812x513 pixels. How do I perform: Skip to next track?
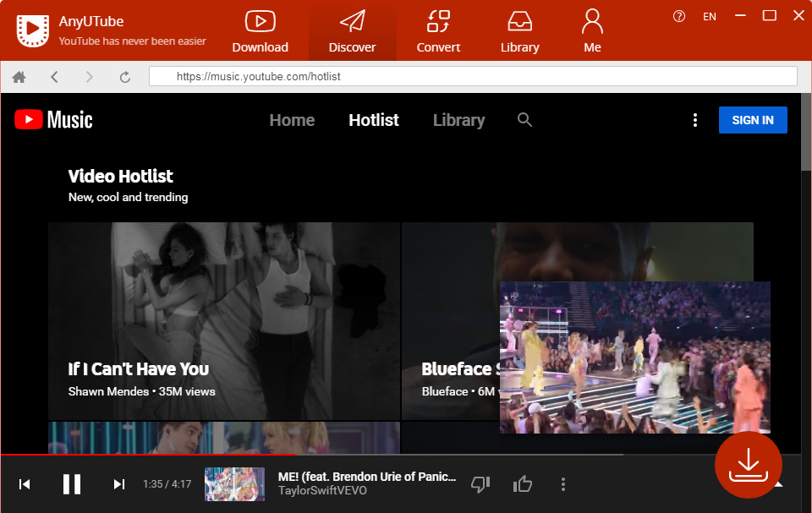(119, 484)
